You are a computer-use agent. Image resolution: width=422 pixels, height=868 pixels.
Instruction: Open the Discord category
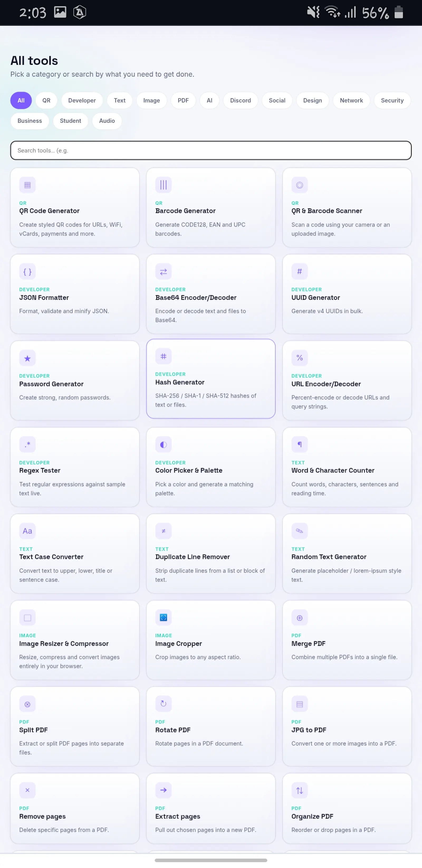tap(241, 100)
